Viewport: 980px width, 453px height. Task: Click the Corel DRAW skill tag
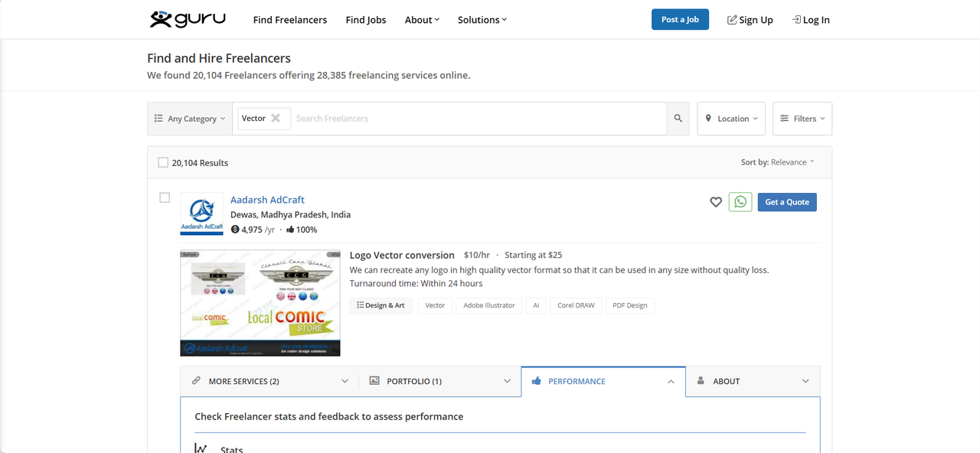click(576, 305)
